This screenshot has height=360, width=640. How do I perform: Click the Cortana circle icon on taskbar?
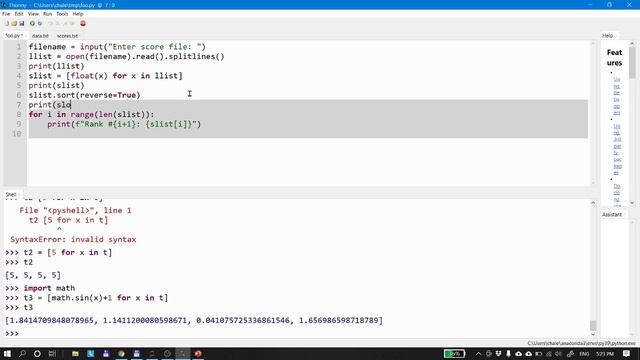[x=37, y=353]
